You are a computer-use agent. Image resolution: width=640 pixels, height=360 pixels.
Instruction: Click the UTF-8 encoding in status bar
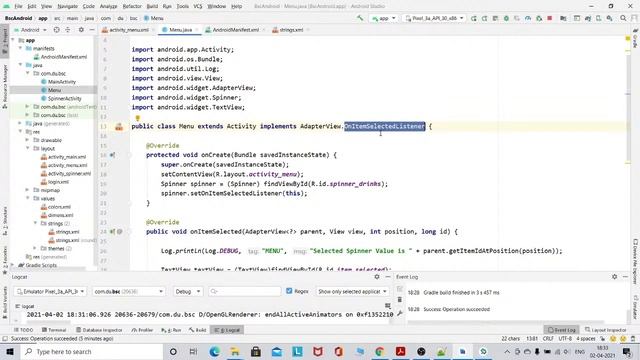pyautogui.click(x=565, y=339)
